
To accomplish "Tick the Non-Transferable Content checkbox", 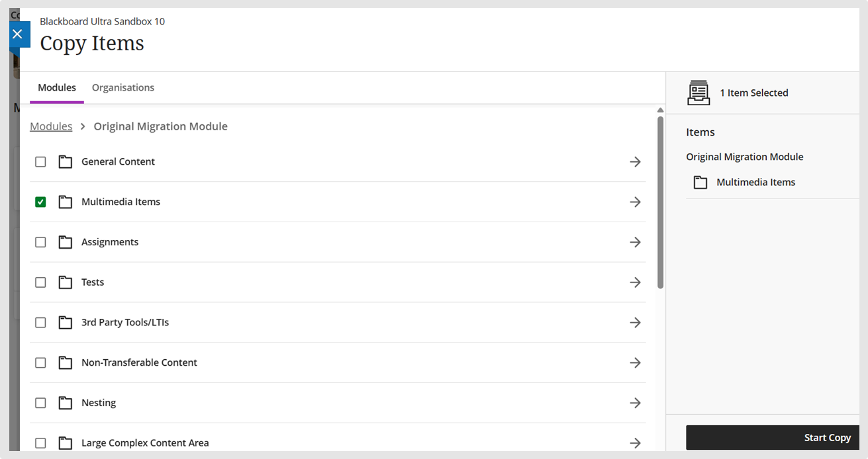I will [x=40, y=362].
